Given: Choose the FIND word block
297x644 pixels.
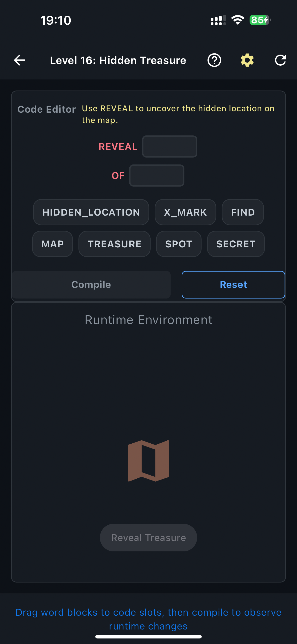Looking at the screenshot, I should click(243, 212).
